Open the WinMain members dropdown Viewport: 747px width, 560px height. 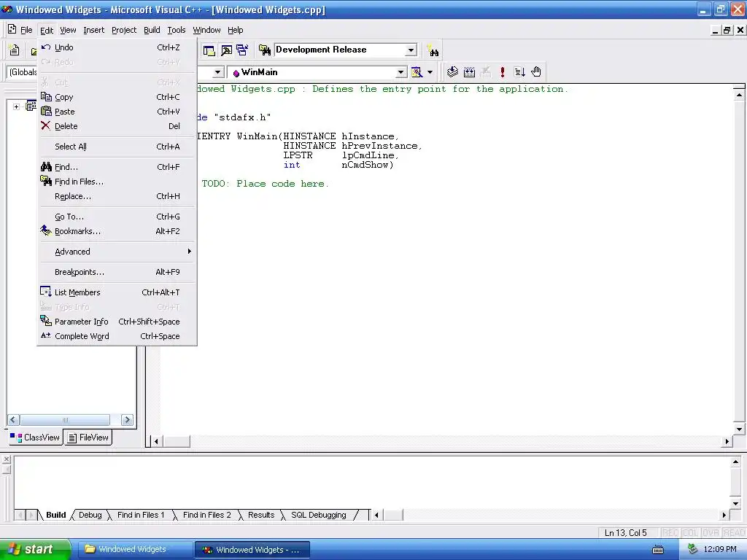[x=401, y=72]
